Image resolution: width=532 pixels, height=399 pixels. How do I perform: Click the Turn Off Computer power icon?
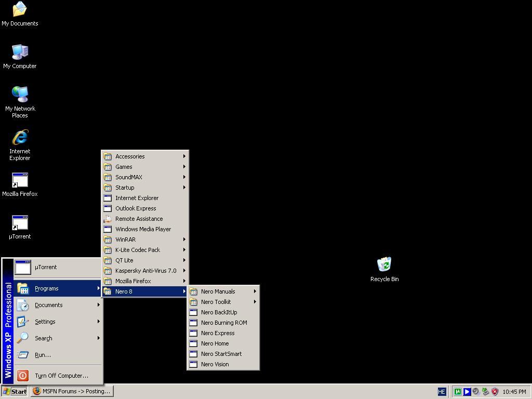pyautogui.click(x=23, y=375)
